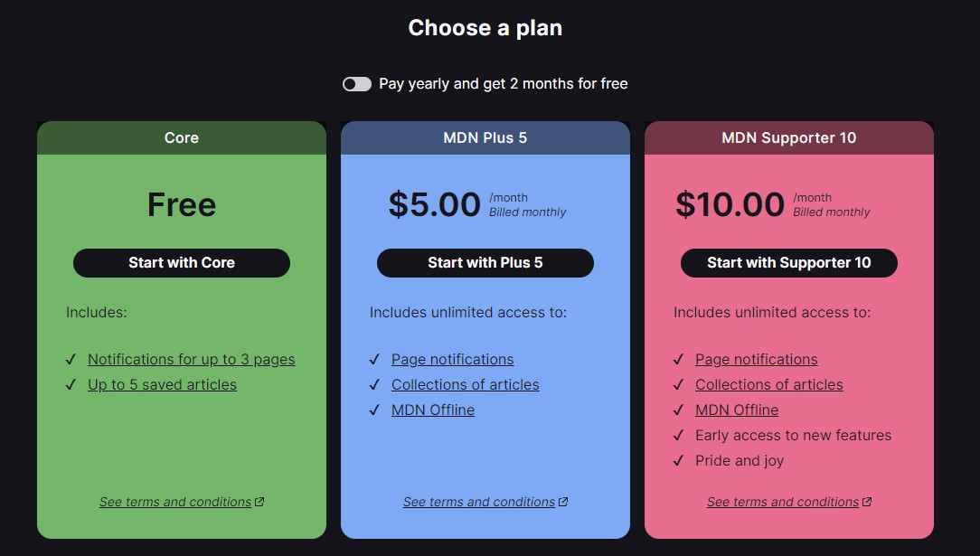Open Page notifications link in MDN Plus 5

pos(452,360)
